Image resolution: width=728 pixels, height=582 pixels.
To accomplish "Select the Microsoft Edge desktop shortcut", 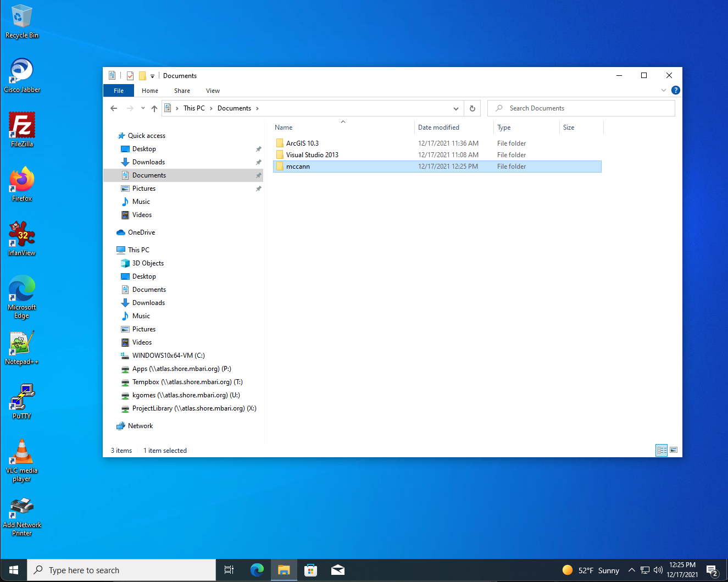I will tap(22, 297).
